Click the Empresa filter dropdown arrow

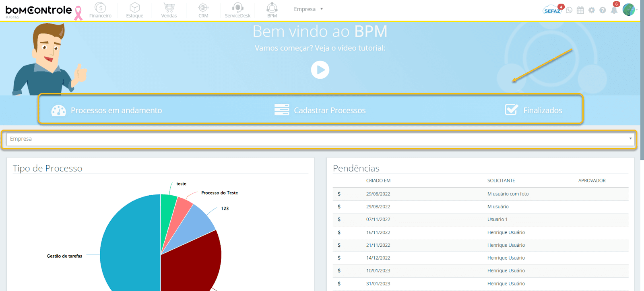(x=630, y=139)
